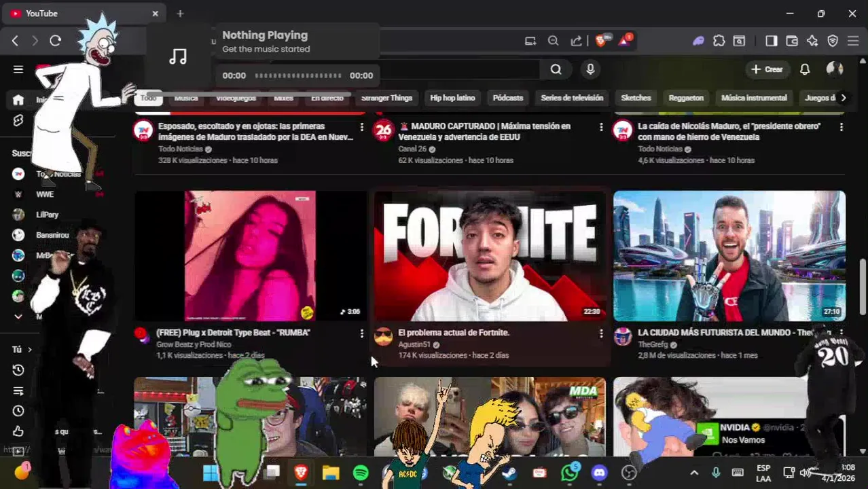Open Canal 26 channel name link
Image resolution: width=868 pixels, height=489 pixels.
pos(412,149)
